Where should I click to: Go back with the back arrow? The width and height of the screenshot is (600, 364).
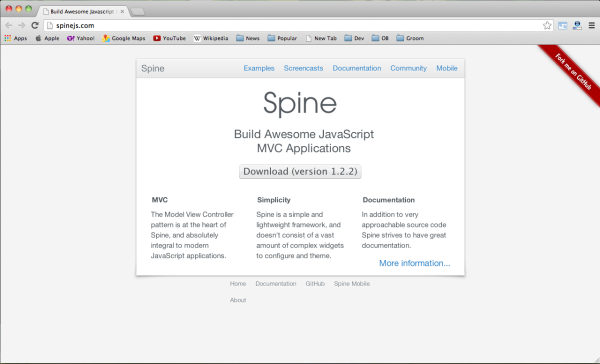coord(9,25)
